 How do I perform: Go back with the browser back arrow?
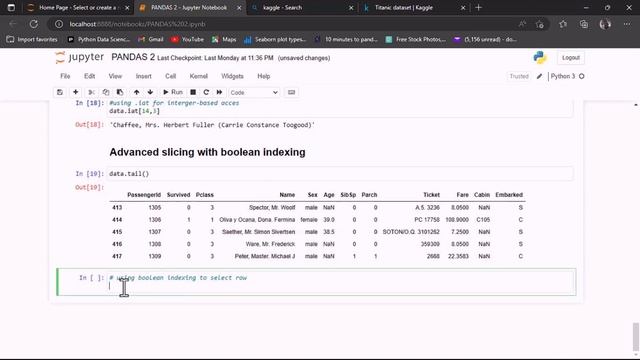pyautogui.click(x=13, y=24)
